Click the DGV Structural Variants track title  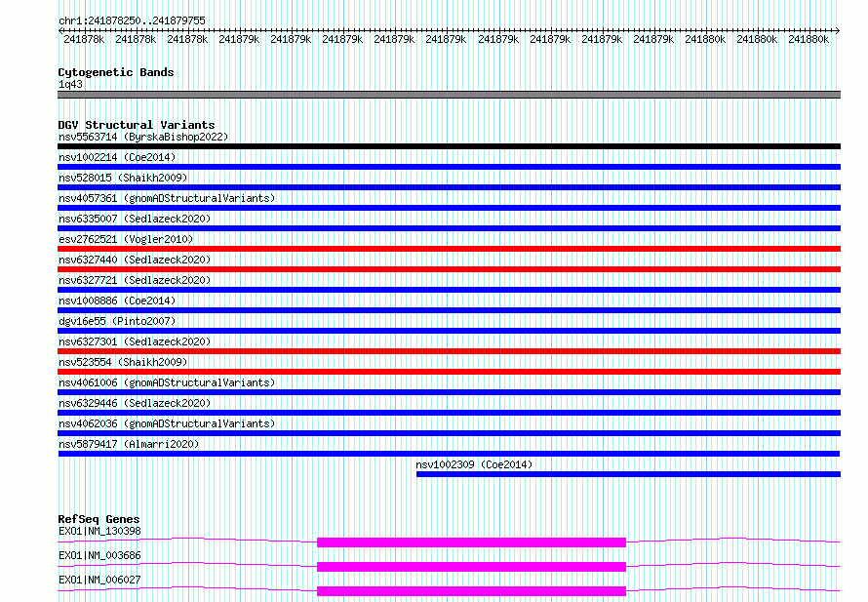[x=137, y=125]
